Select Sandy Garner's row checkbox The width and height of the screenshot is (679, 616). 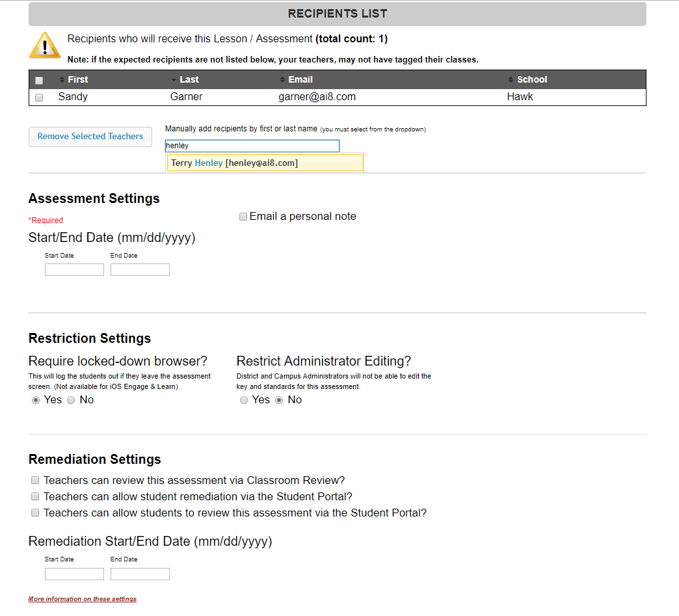[x=39, y=98]
